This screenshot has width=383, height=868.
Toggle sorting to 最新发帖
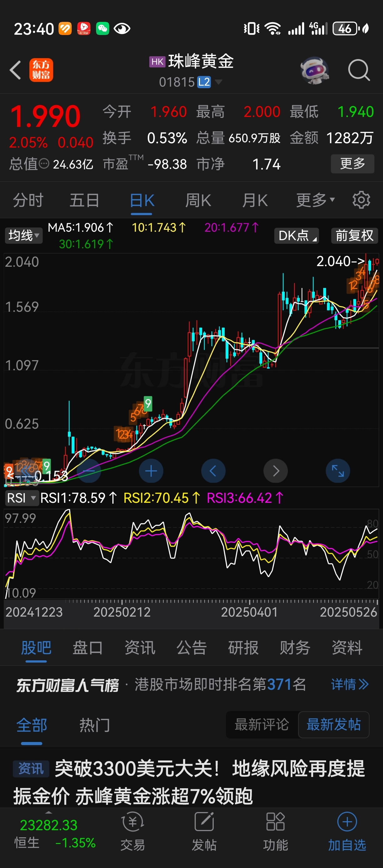click(x=334, y=724)
